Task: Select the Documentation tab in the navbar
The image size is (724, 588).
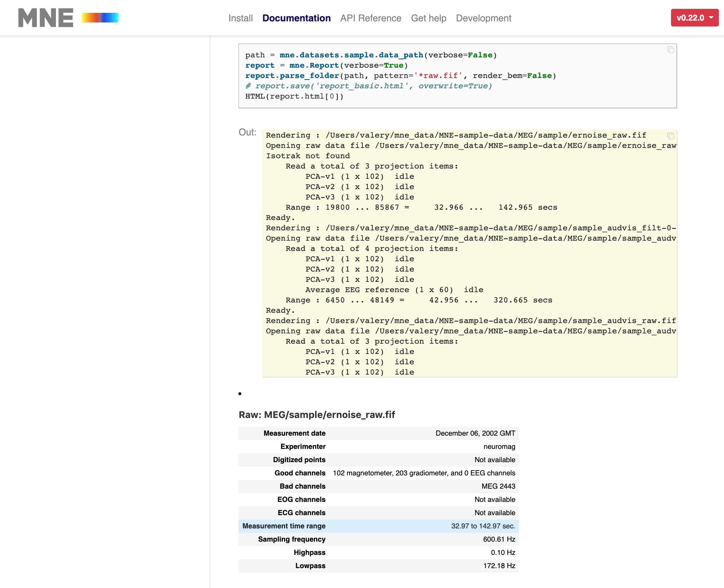Action: [296, 18]
